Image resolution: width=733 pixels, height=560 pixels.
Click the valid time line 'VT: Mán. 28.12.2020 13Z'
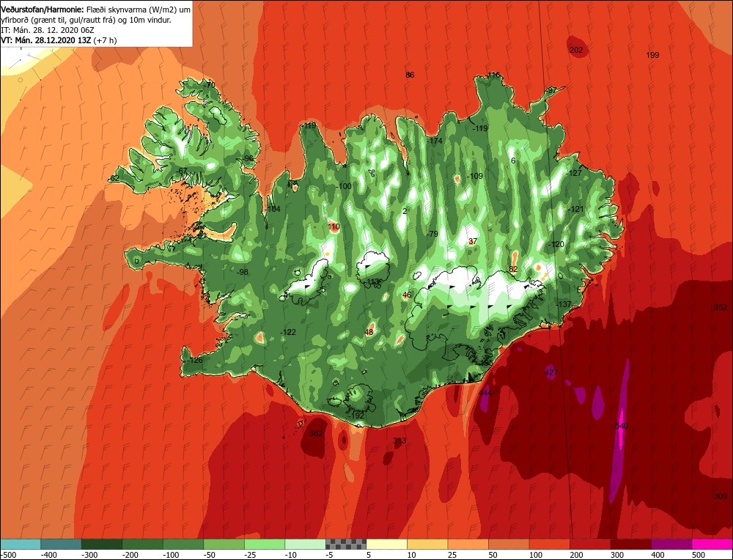coord(46,40)
